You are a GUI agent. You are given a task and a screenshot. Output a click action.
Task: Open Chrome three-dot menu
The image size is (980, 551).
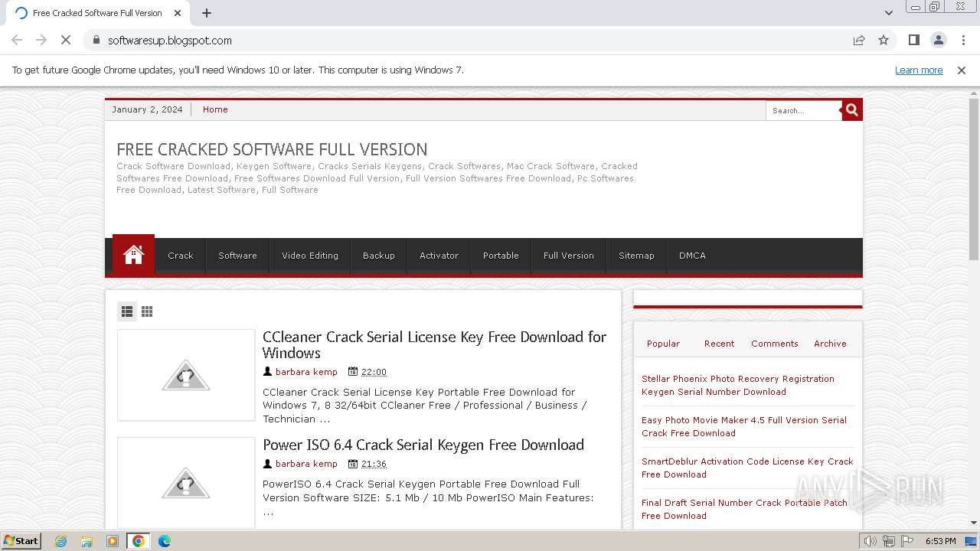pyautogui.click(x=963, y=40)
